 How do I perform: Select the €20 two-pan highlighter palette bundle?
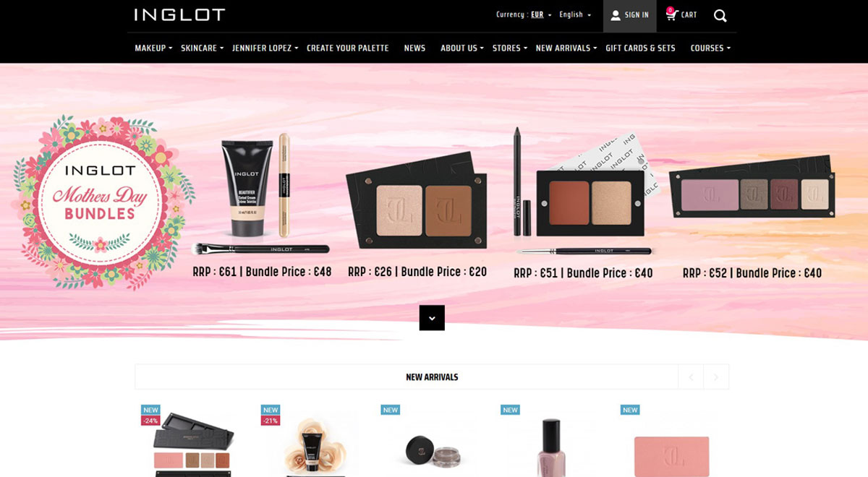417,200
